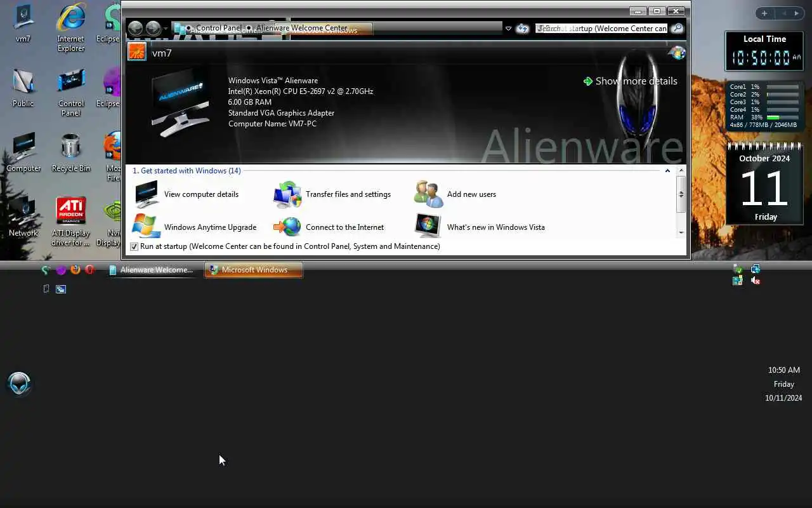Switch to Microsoft Windows taskbar button
812x508 pixels.
[x=254, y=270]
